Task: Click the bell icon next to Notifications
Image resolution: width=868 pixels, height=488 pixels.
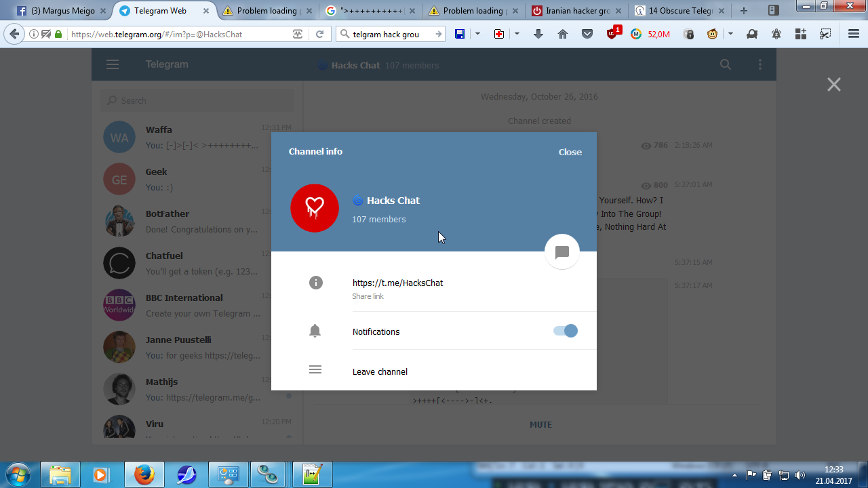Action: tap(315, 331)
